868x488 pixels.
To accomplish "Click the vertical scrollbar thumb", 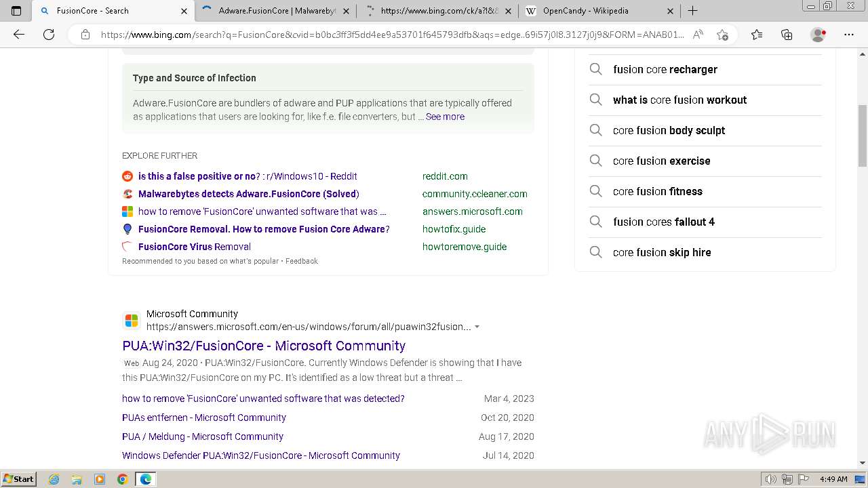I will tap(862, 136).
